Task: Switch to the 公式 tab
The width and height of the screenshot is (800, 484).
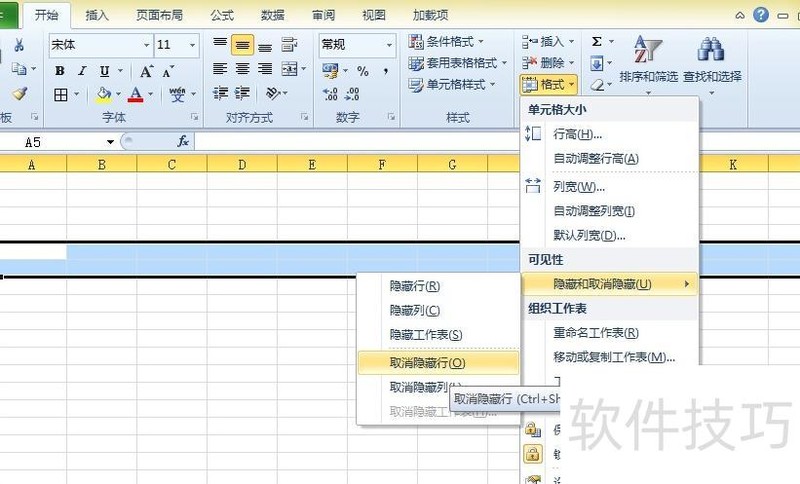Action: (222, 15)
